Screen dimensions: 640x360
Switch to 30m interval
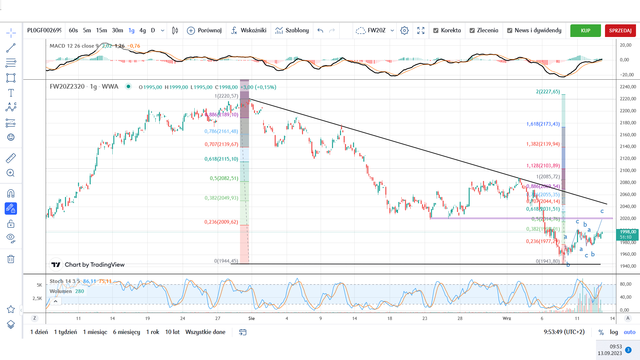(118, 30)
